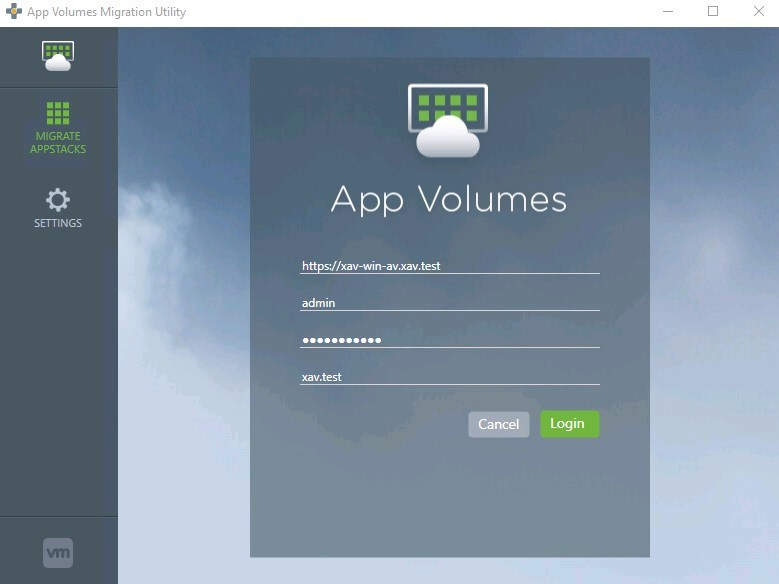Click the App Volumes logo in the sidebar
779x584 pixels.
point(58,56)
